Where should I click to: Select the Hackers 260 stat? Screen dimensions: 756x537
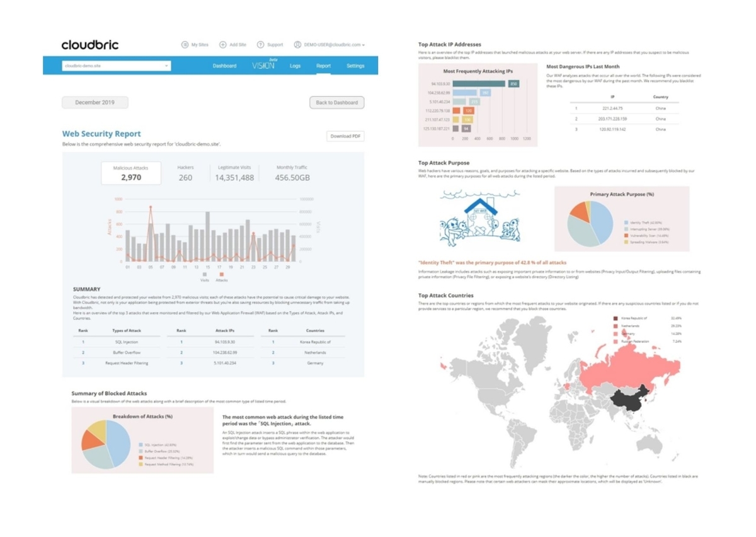[x=185, y=173]
